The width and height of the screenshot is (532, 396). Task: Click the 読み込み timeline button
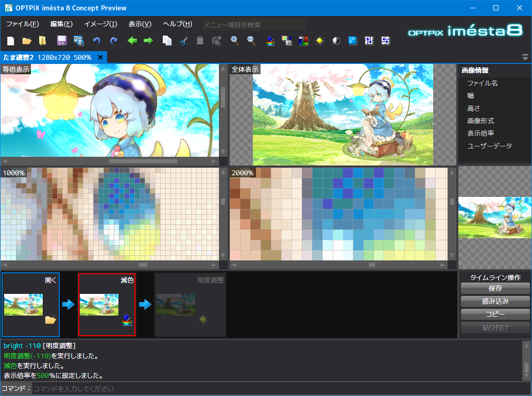tap(495, 302)
